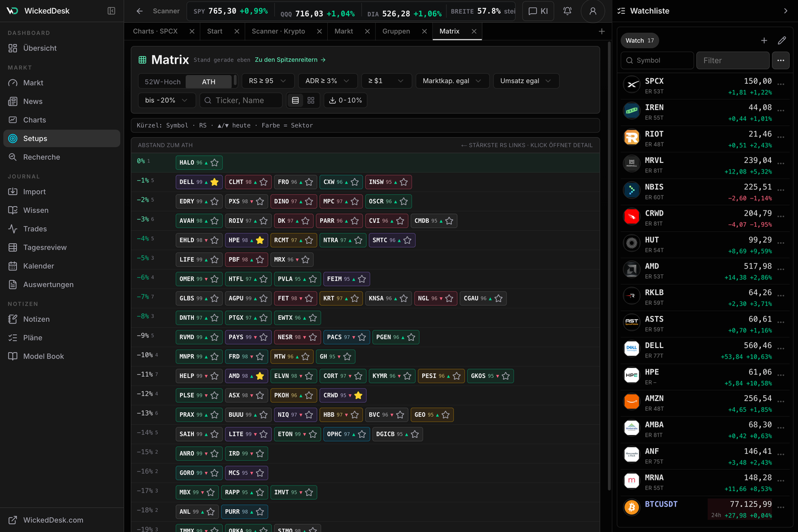Open Tagesreview in the sidebar

pos(62,248)
